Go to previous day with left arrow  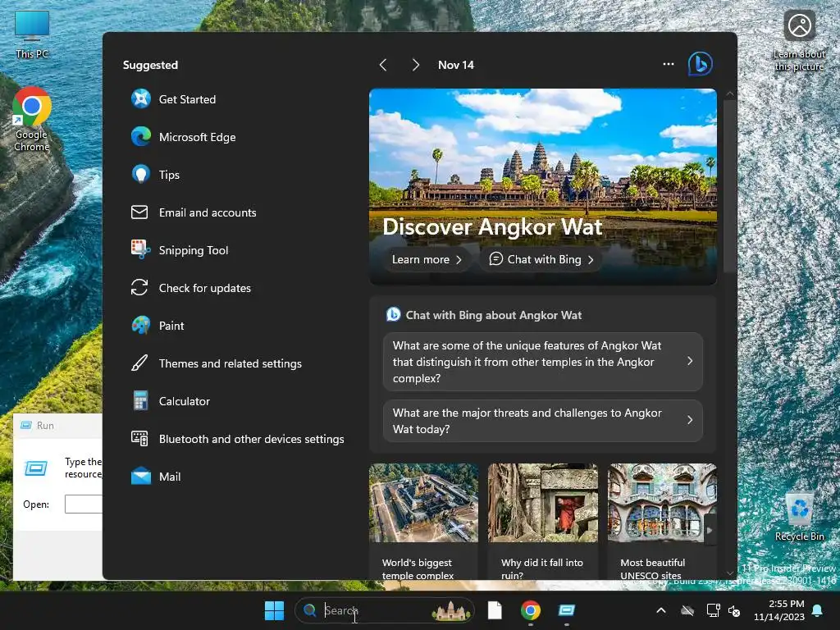point(383,65)
